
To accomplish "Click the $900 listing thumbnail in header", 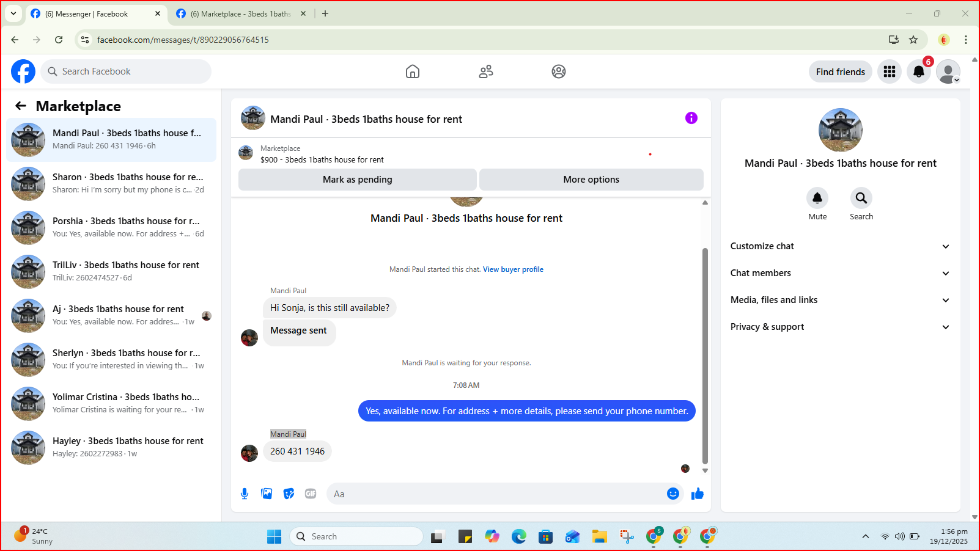I will (246, 153).
